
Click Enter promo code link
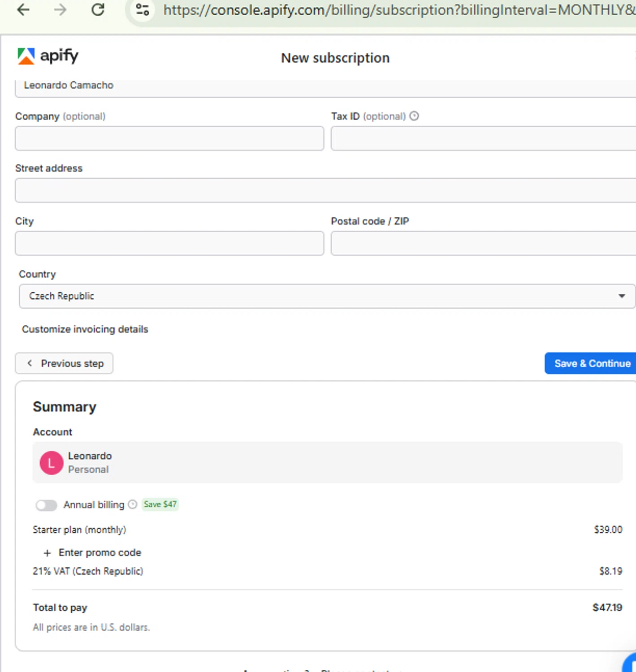[x=100, y=553]
